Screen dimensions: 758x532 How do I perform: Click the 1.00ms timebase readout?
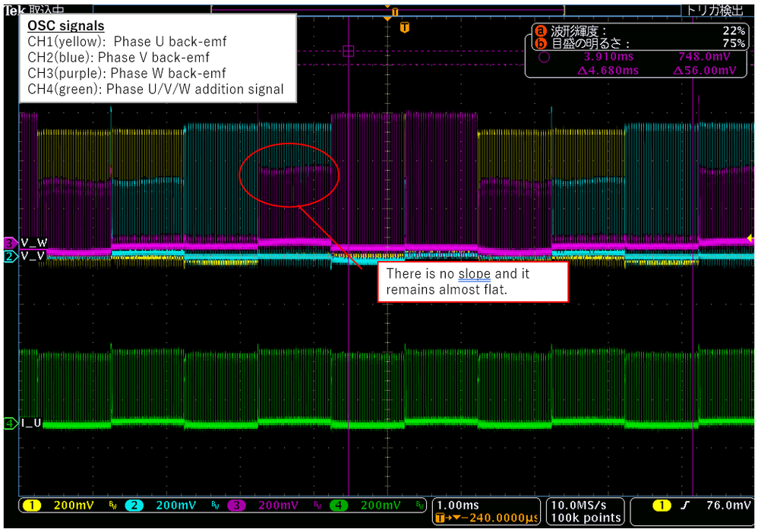click(458, 505)
